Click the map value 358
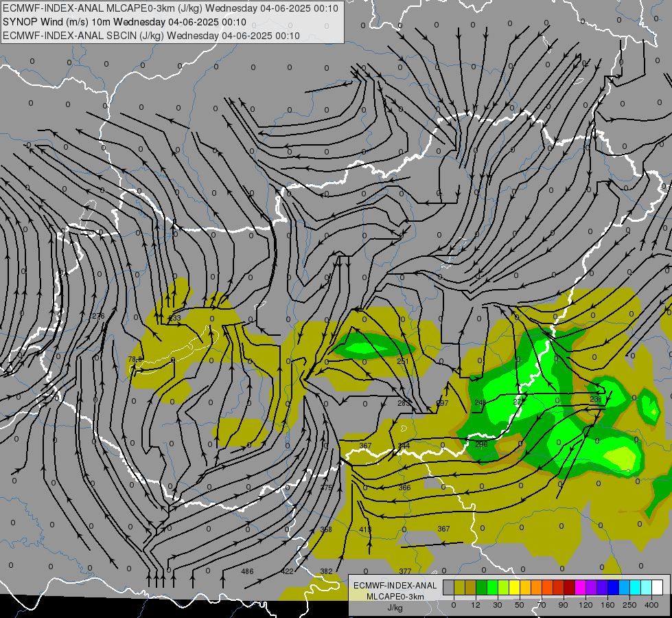 coord(326,529)
